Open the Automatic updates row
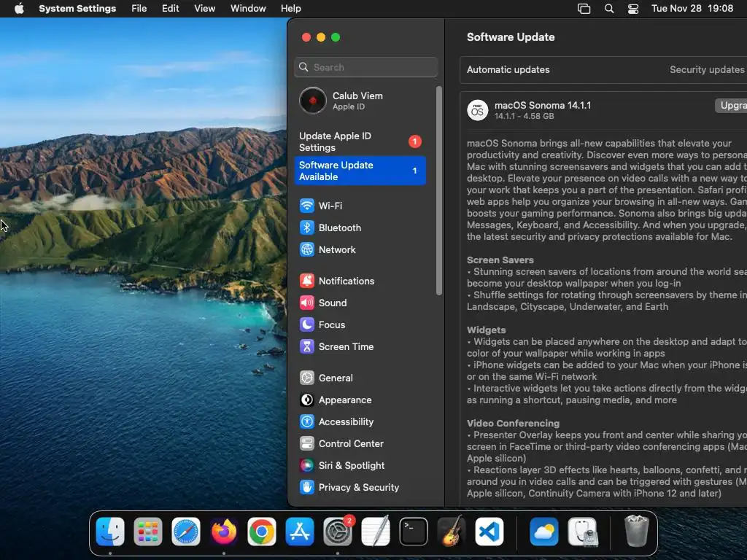Viewport: 747px width, 560px height. click(x=603, y=69)
